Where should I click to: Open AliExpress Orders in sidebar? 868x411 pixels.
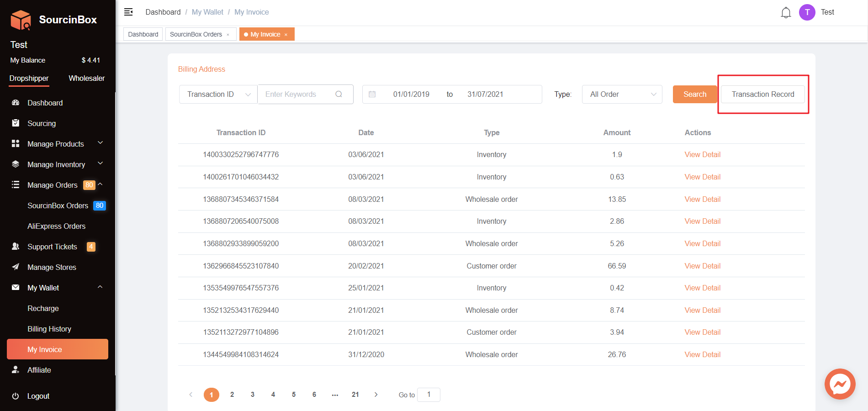point(58,226)
